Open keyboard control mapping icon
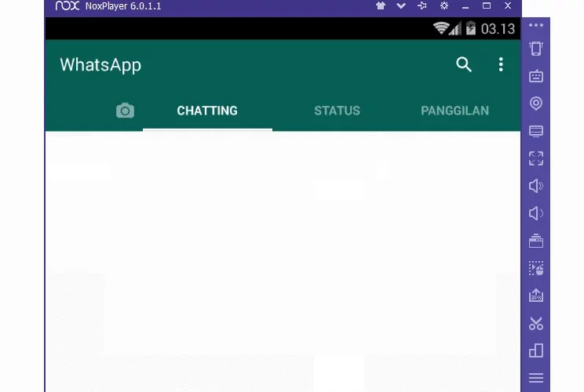The image size is (584, 392). click(536, 76)
